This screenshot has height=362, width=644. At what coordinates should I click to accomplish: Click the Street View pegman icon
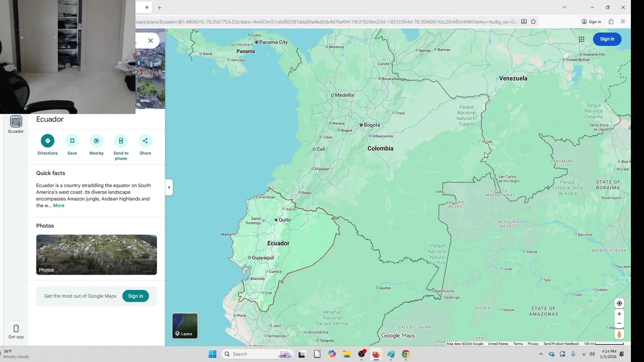point(619,334)
